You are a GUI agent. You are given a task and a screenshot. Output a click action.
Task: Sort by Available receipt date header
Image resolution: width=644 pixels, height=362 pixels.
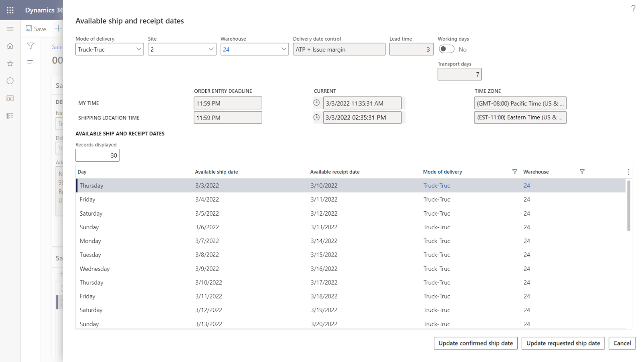point(335,172)
